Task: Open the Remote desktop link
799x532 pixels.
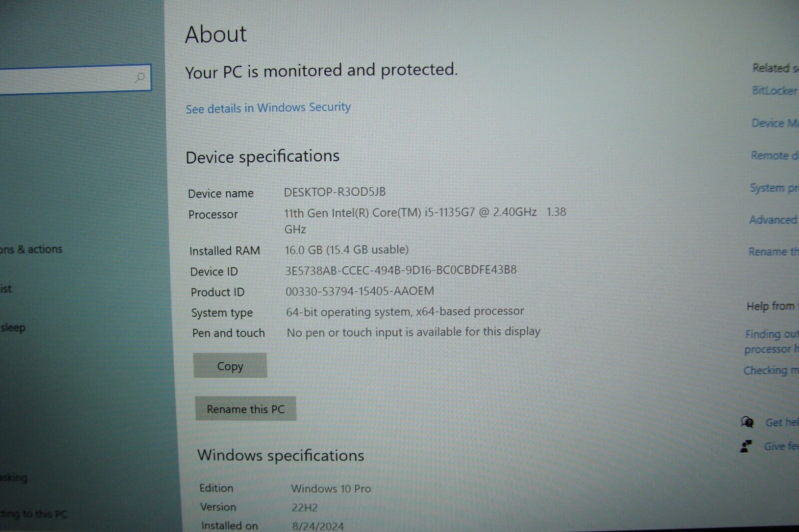Action: pyautogui.click(x=775, y=155)
